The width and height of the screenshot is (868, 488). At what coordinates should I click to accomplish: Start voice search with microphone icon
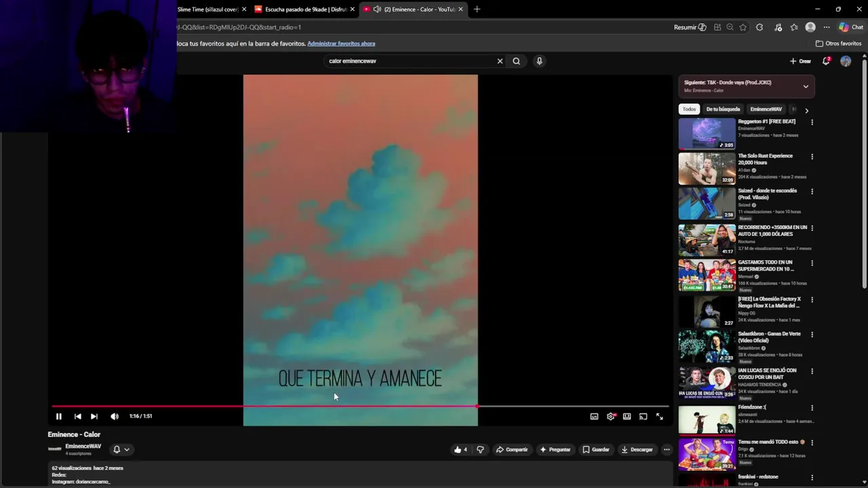(539, 61)
